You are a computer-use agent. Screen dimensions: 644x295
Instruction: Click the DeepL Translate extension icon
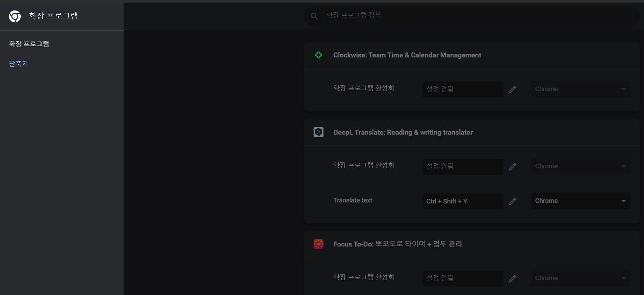tap(319, 132)
